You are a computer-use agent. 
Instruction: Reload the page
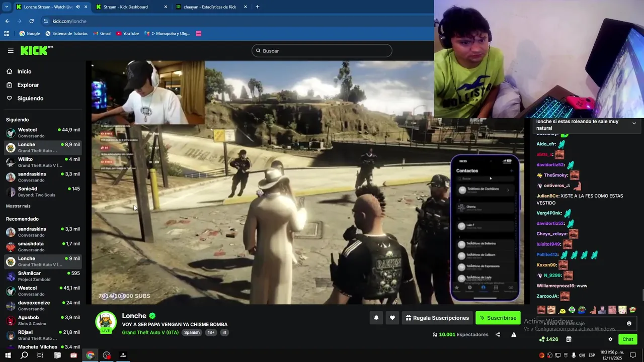(x=31, y=21)
